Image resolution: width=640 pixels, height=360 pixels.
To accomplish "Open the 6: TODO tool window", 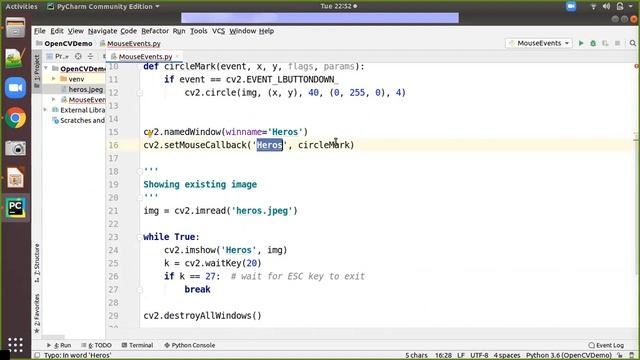I will tap(96, 345).
